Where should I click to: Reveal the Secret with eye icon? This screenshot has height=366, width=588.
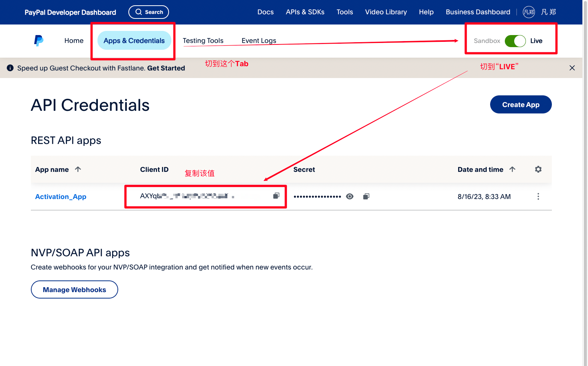(x=350, y=196)
